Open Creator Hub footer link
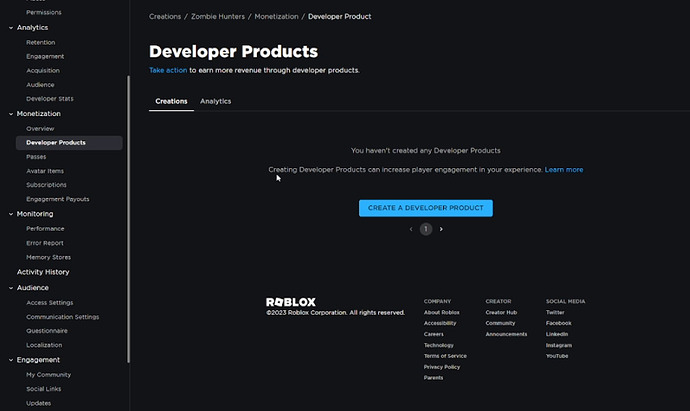Screen dimensions: 690x411 501,312
